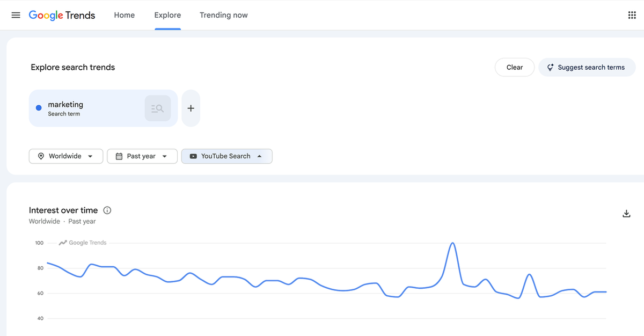Click the Worldwide · Past year subtitle
Viewport: 644px width, 336px height.
pyautogui.click(x=62, y=221)
